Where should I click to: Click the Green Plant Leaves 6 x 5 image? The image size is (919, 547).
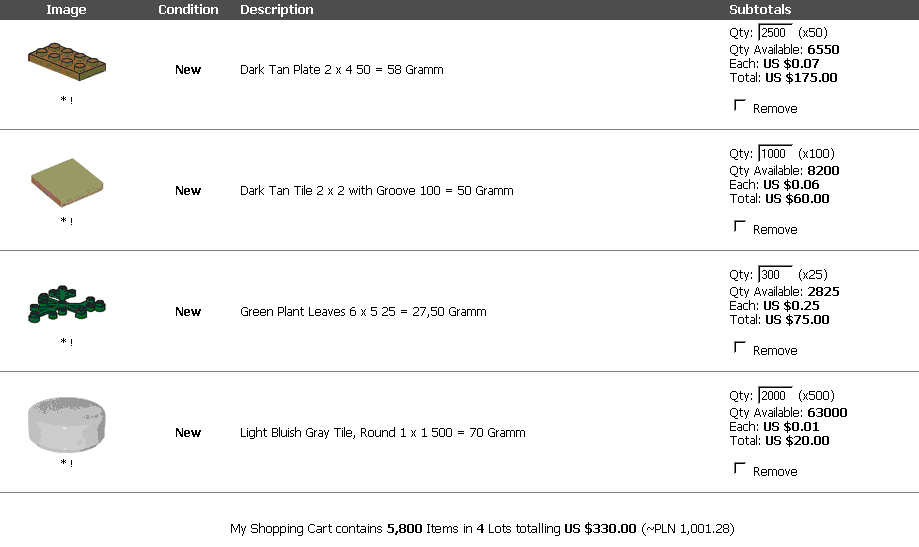(66, 304)
